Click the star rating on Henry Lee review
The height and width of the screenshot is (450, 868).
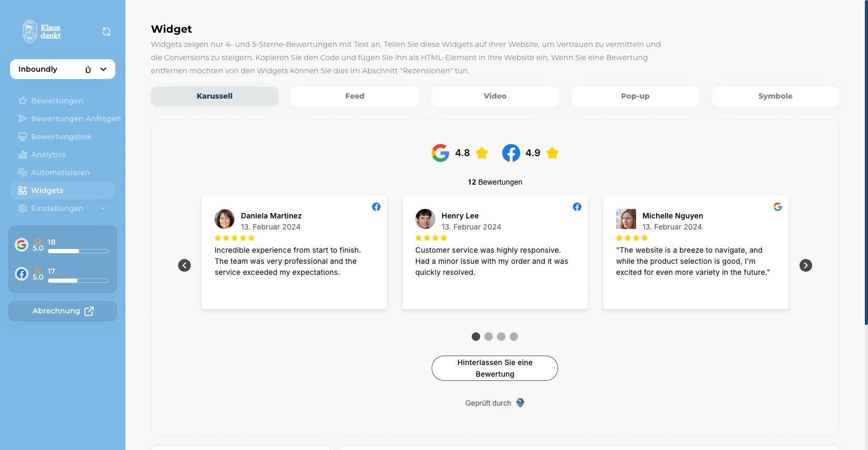431,238
